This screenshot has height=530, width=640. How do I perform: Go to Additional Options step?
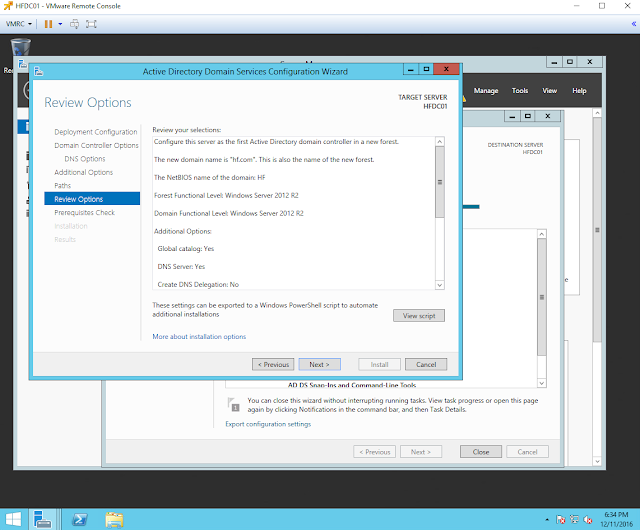click(x=83, y=172)
